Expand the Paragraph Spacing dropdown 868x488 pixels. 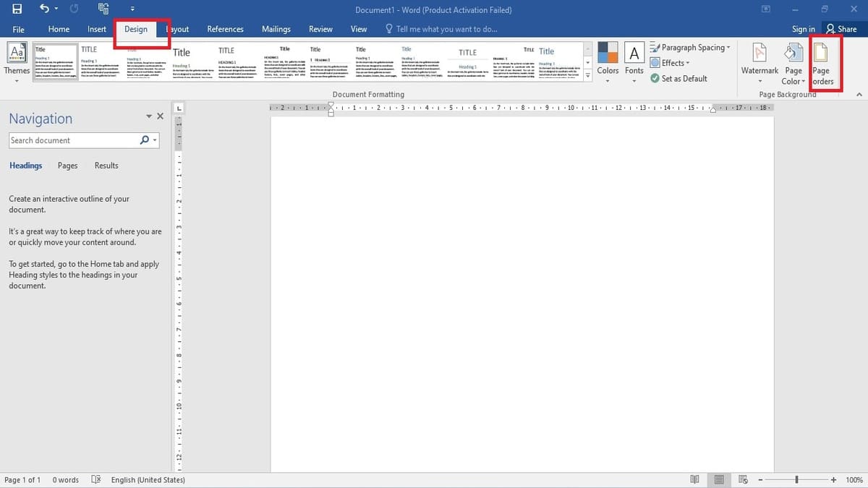tap(728, 48)
